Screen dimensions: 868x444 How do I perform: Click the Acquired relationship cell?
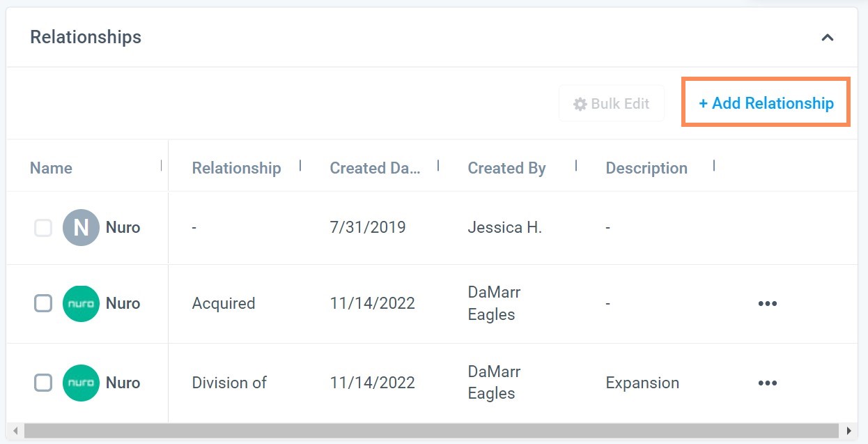click(x=224, y=303)
